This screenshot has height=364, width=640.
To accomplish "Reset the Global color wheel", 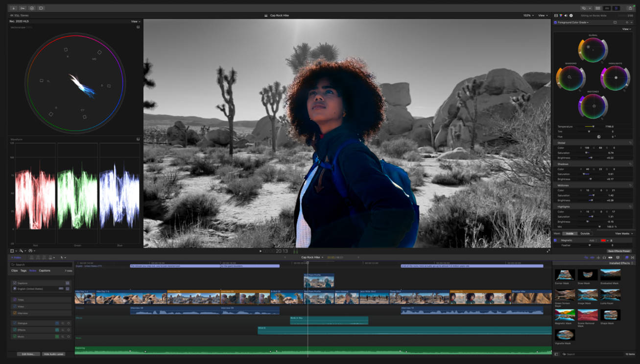I will click(x=593, y=50).
